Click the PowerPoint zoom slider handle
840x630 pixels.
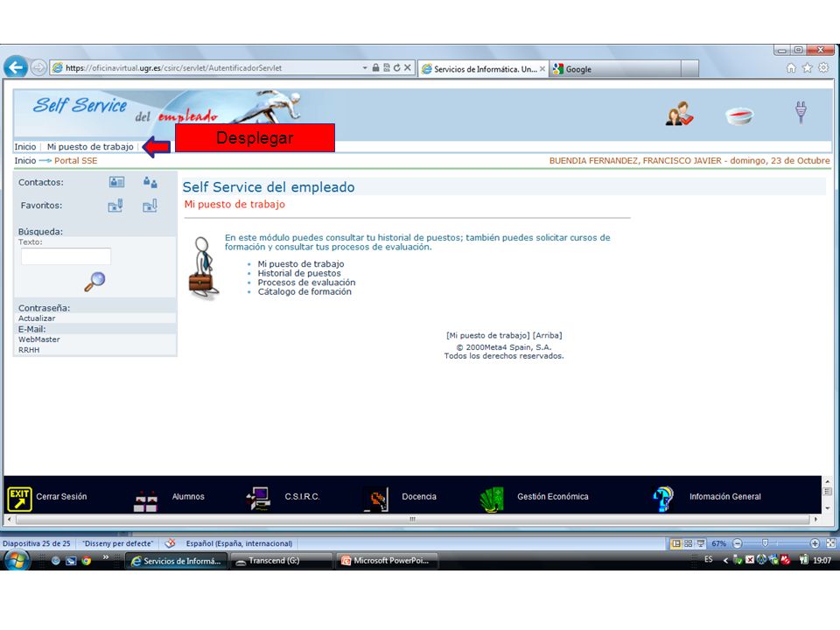pos(765,543)
